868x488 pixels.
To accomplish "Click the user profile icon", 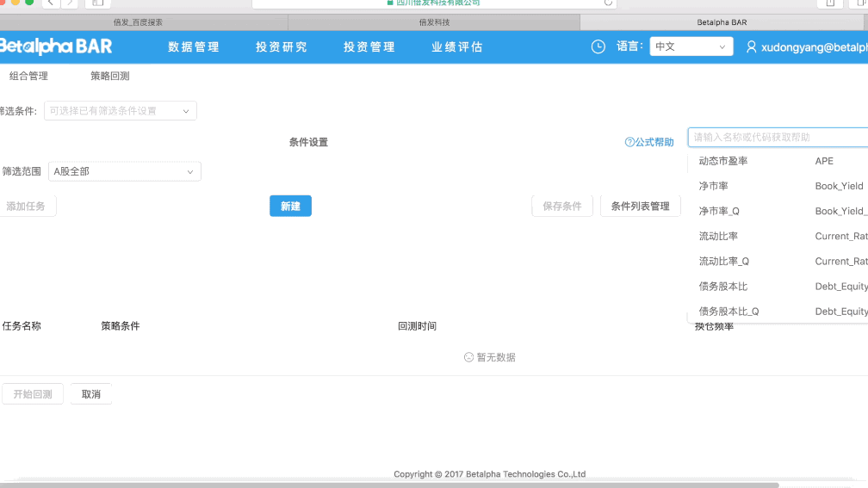I will [751, 47].
